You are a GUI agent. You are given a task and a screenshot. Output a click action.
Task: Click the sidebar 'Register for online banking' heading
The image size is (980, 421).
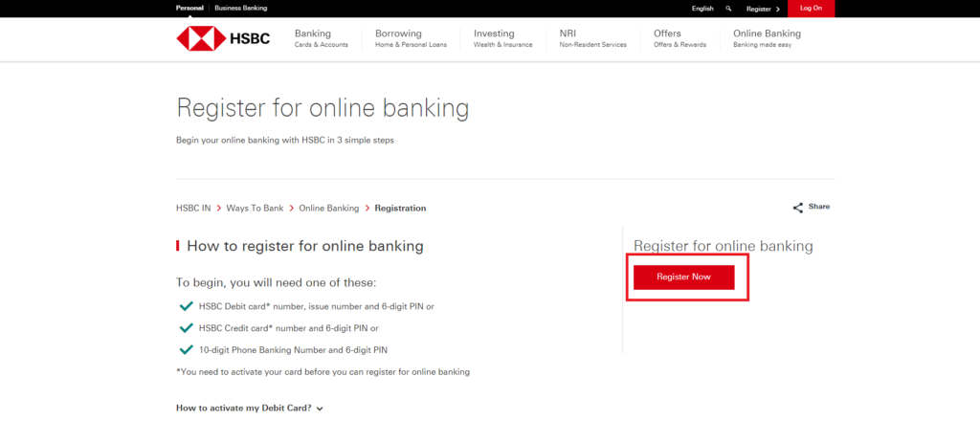724,246
